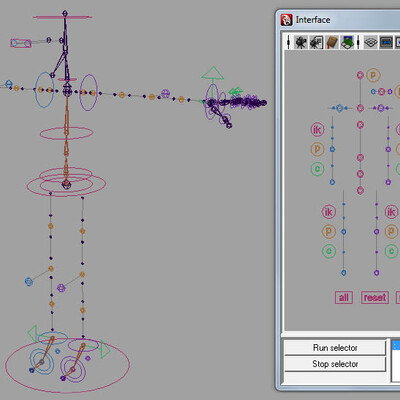Select the green arrow hand control in the viewport
Viewport: 400px width, 400px height.
[x=212, y=73]
